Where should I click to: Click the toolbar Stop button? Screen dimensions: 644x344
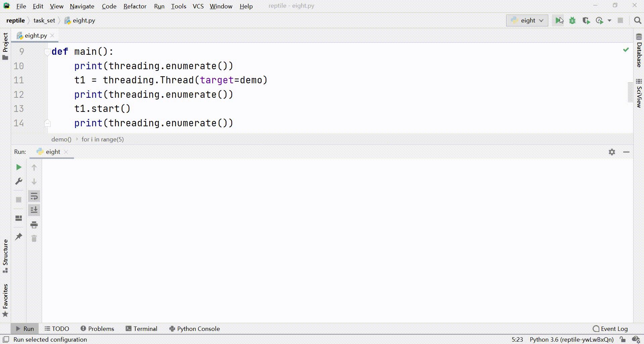click(620, 20)
